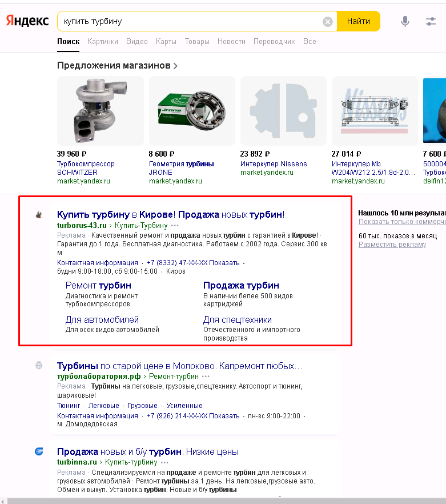Visit the turbinna.ru site link
The width and height of the screenshot is (446, 504).
77,462
